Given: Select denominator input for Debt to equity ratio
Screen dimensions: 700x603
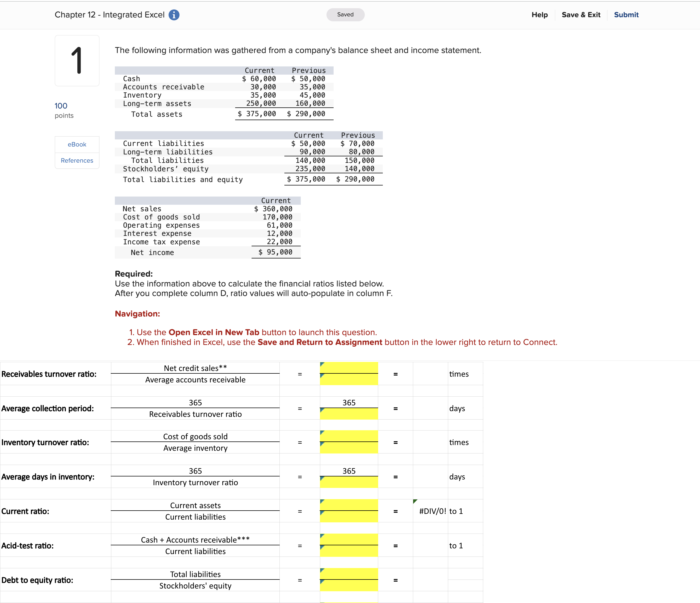Looking at the screenshot, I should [349, 586].
